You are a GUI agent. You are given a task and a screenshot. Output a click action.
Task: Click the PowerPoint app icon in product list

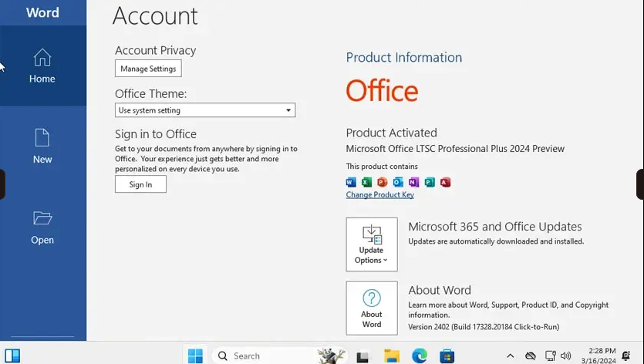tap(383, 182)
